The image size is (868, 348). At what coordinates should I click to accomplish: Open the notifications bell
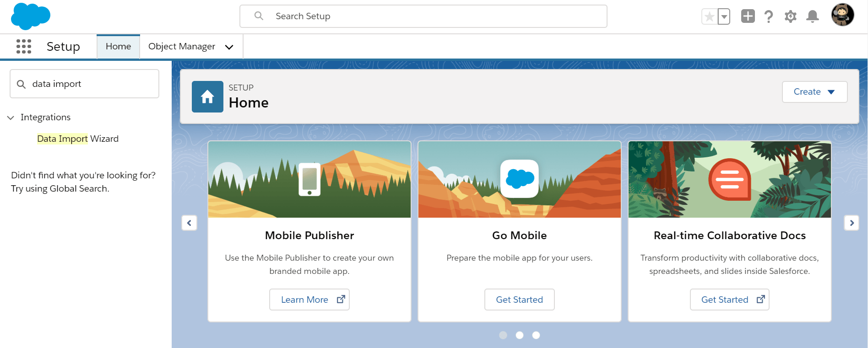tap(813, 16)
